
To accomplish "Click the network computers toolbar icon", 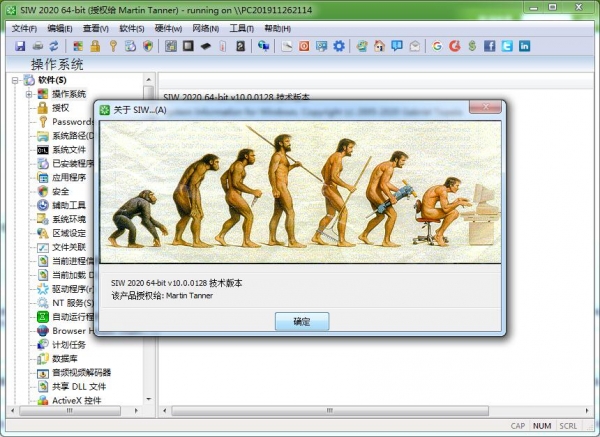I will click(264, 46).
